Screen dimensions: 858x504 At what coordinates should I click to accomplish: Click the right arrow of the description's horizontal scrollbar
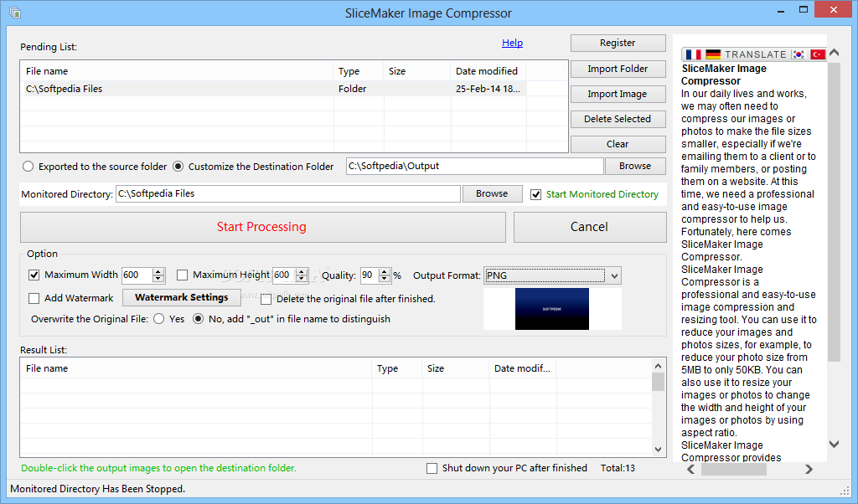(x=809, y=469)
